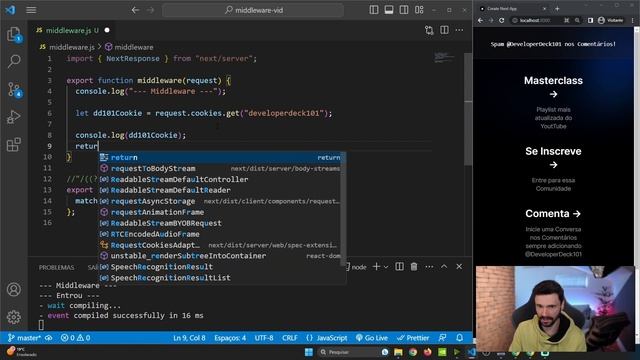Open the PROBLEMAS panel tab
The width and height of the screenshot is (640, 360).
[x=57, y=267]
